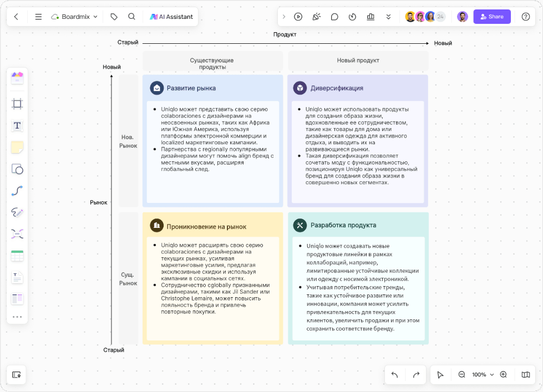Viewport: 543px width, 392px height.
Task: Select the Mind map tool
Action: pos(17,234)
